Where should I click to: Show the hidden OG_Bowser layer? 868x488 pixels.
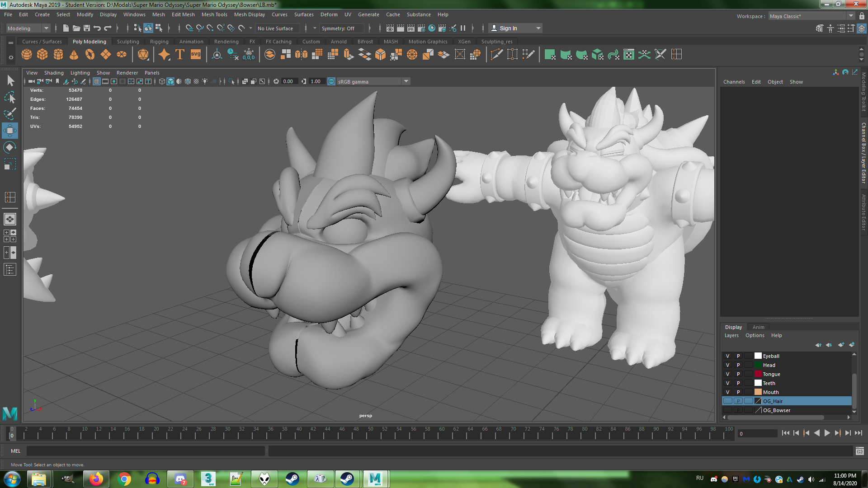pyautogui.click(x=728, y=410)
